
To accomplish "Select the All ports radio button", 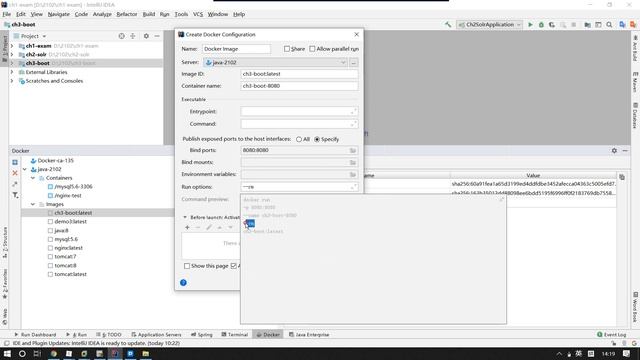I will (299, 139).
